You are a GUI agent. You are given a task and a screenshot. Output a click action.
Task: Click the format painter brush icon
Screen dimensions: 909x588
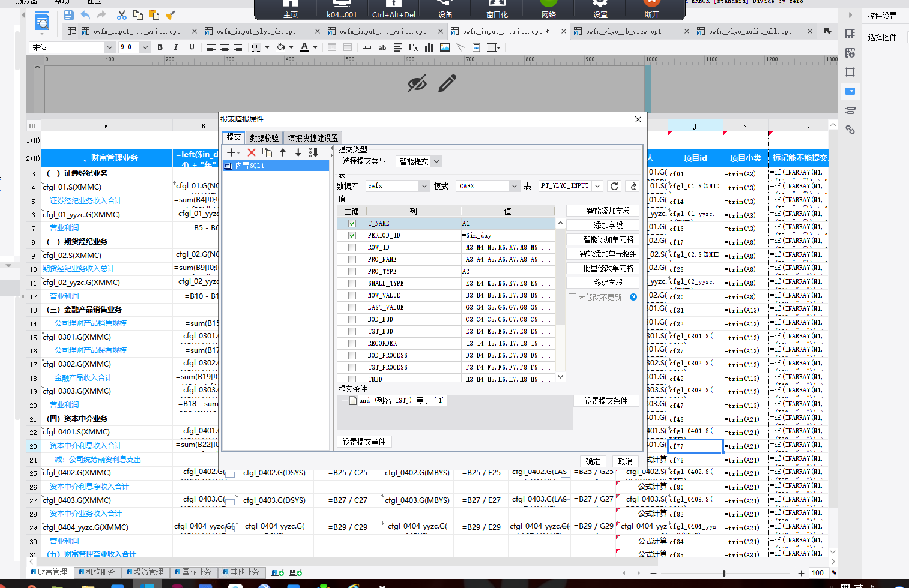click(171, 15)
